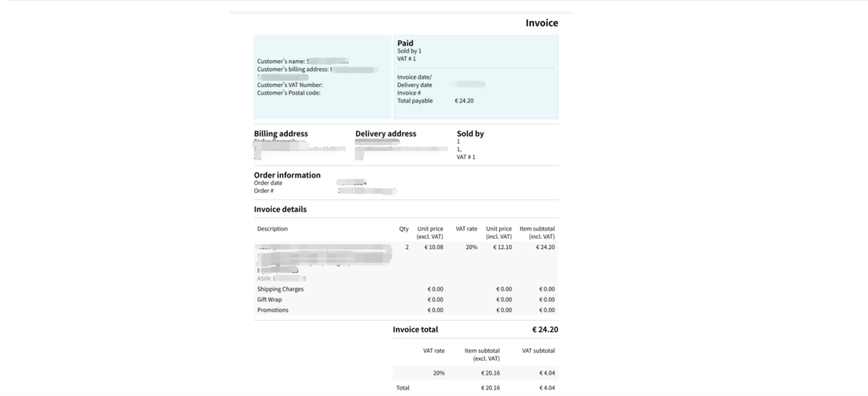
Task: Click the Qty column header
Action: 404,229
